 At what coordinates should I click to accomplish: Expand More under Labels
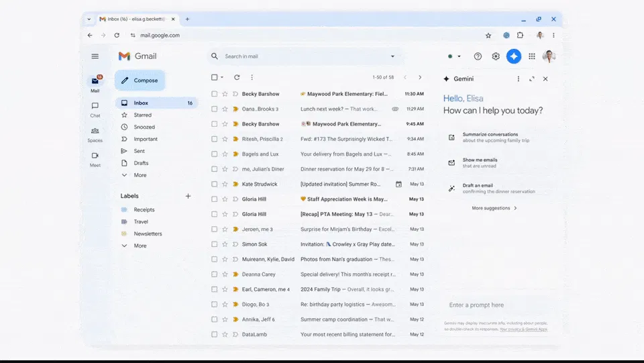pos(140,246)
